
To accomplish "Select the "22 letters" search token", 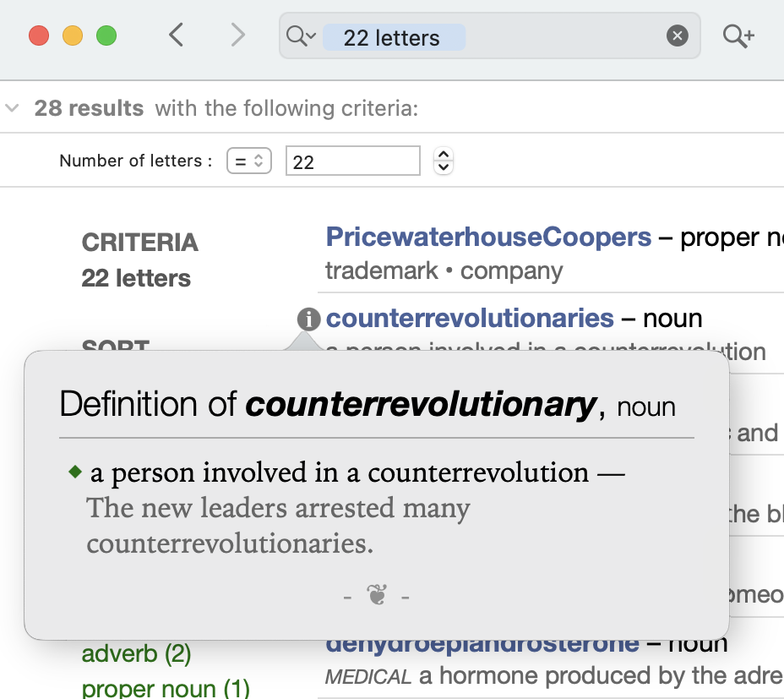I will click(x=392, y=38).
